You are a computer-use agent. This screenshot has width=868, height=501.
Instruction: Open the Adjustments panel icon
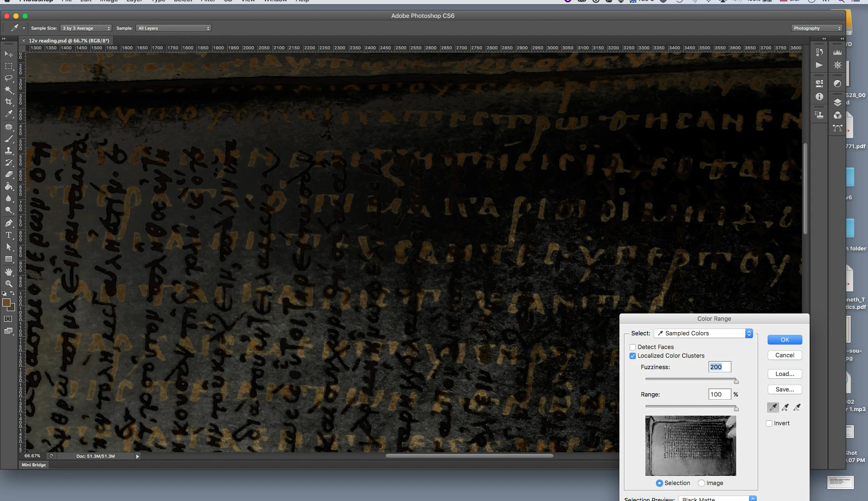[837, 83]
